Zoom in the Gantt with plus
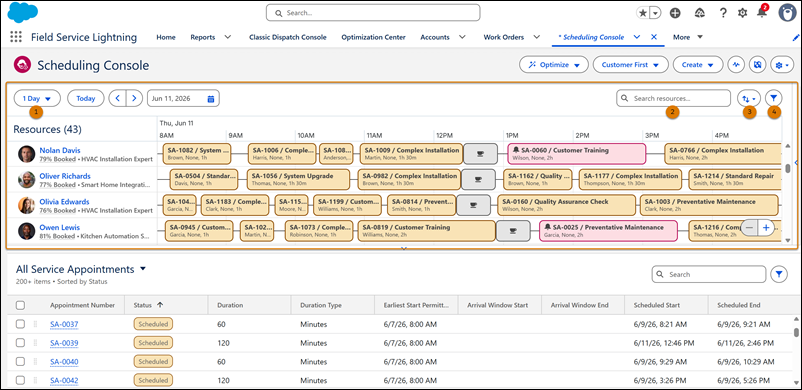 click(766, 228)
